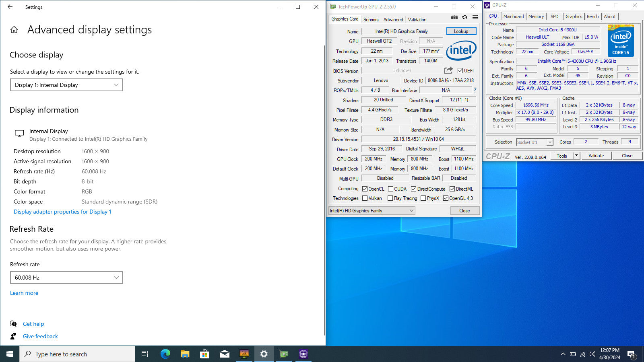
Task: Launch Microsoft Edge from the taskbar
Action: 165,354
